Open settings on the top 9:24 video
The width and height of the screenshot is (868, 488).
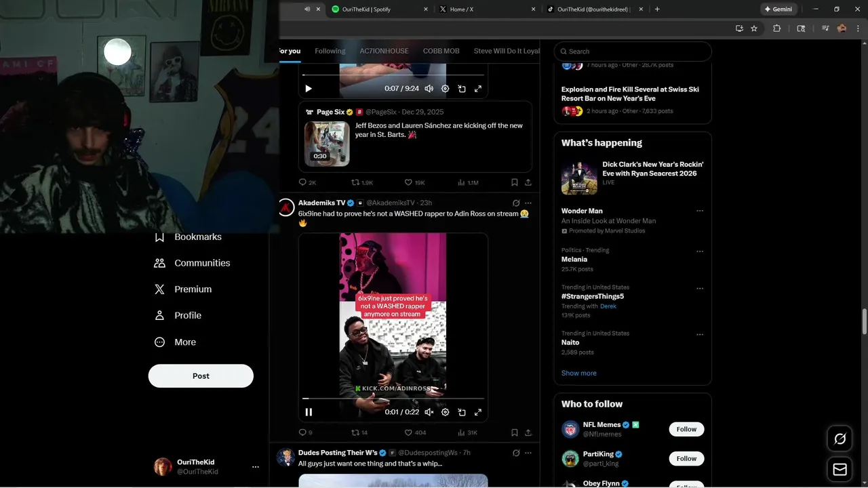point(446,89)
